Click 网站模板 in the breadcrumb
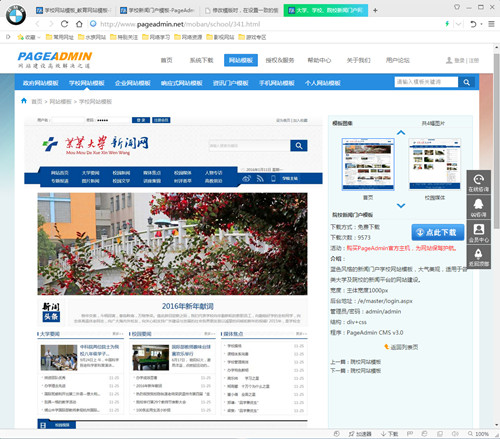Screen dimensions: 500x439 click(60, 102)
